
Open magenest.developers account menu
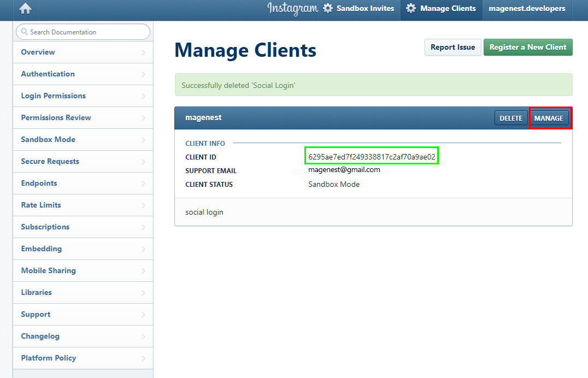(x=527, y=8)
